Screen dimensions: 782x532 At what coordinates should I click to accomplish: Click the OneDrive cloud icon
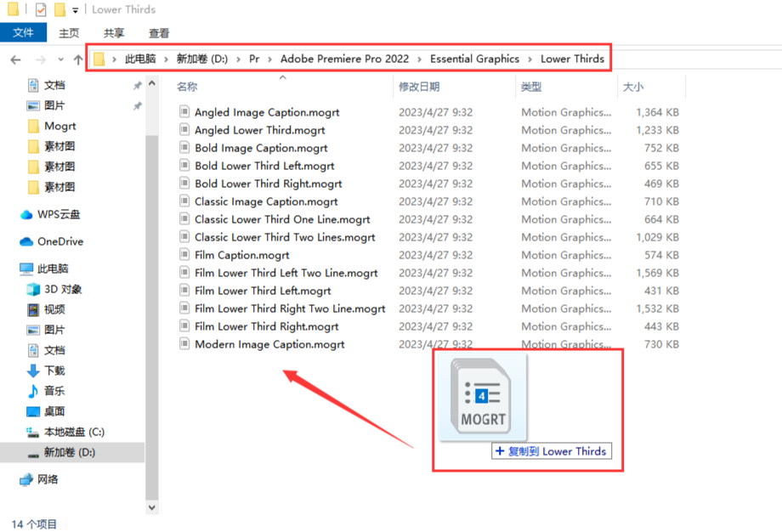click(26, 242)
